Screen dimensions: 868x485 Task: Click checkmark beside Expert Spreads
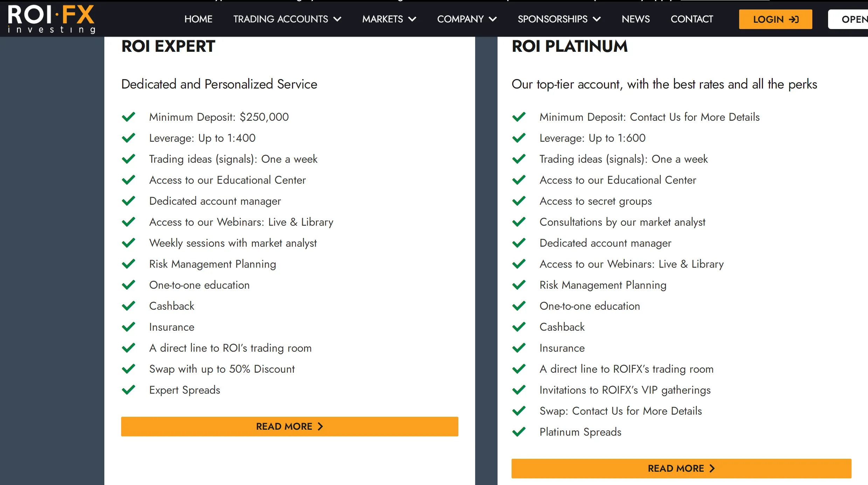[x=129, y=390]
